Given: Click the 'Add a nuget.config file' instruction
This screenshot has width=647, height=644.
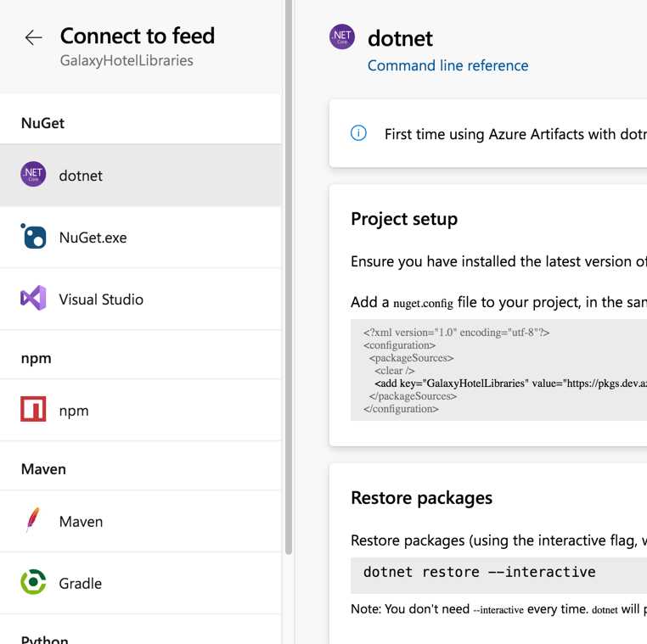Looking at the screenshot, I should coord(498,302).
